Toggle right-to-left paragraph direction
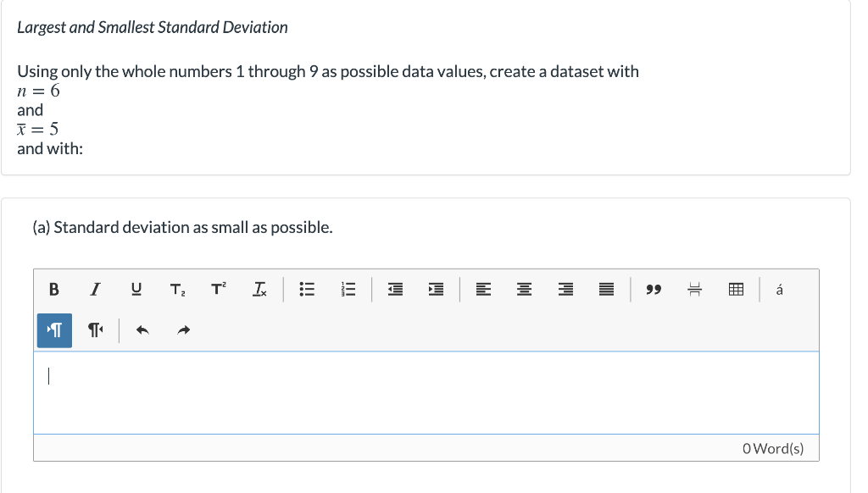Viewport: 868px width, 493px height. point(94,330)
